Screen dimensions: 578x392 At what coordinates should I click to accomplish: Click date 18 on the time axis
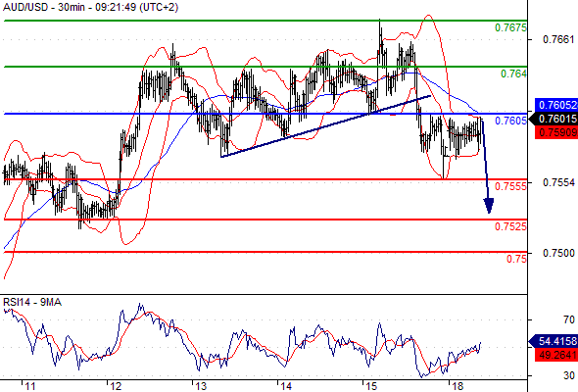(458, 386)
